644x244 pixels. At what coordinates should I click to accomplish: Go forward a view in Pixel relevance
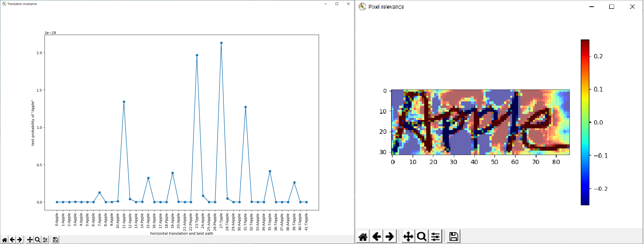pyautogui.click(x=389, y=236)
